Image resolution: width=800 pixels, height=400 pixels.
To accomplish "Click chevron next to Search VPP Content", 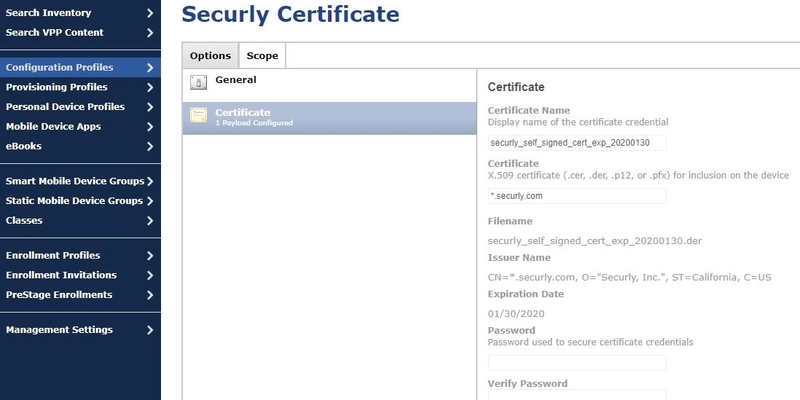I will pos(150,33).
